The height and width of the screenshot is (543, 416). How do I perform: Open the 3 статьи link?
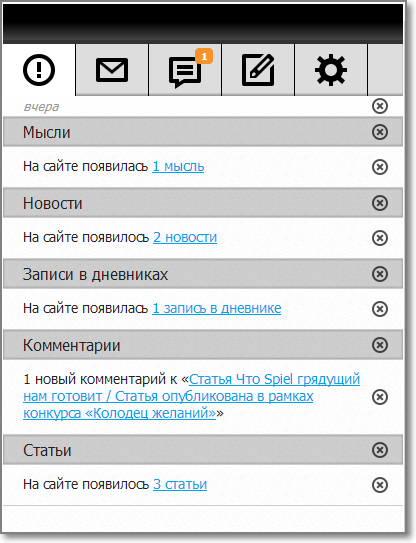pyautogui.click(x=180, y=484)
